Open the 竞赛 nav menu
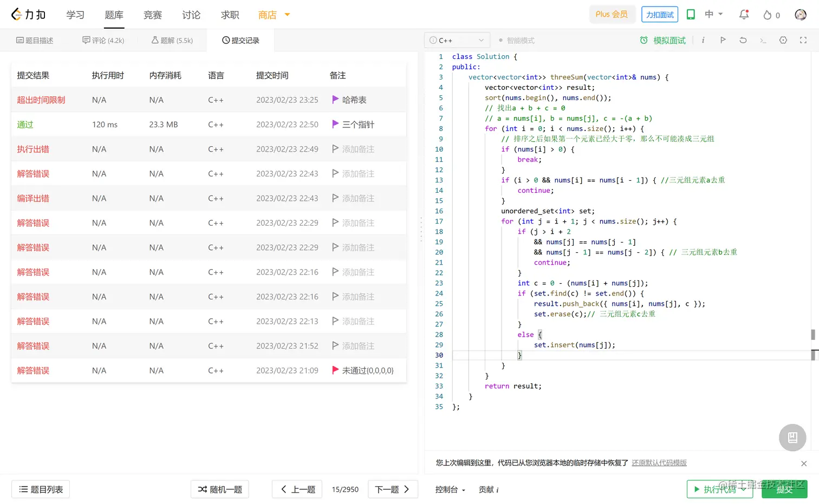This screenshot has width=819, height=504. 153,15
